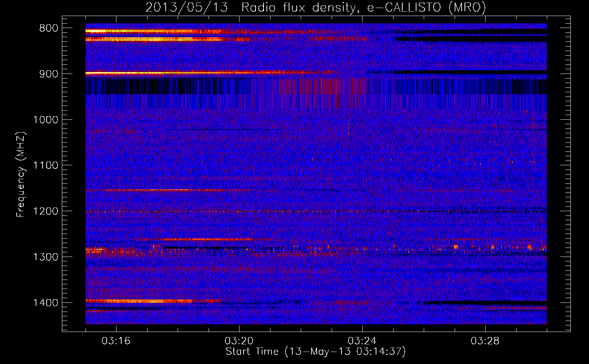589x364 pixels.
Task: Click the 1100 frequency tick label
Action: pos(46,166)
